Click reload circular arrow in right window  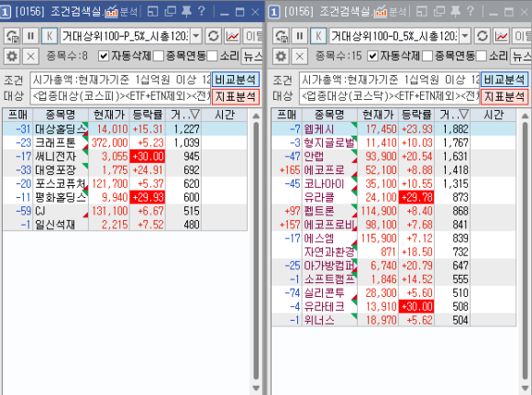point(482,36)
